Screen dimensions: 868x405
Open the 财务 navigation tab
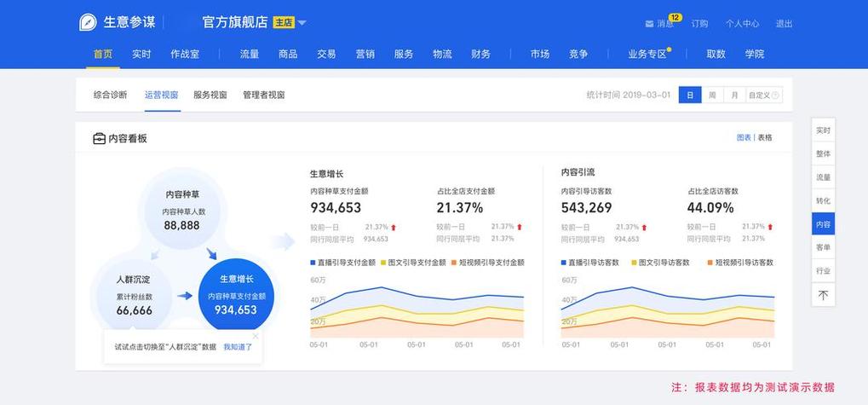(x=481, y=55)
